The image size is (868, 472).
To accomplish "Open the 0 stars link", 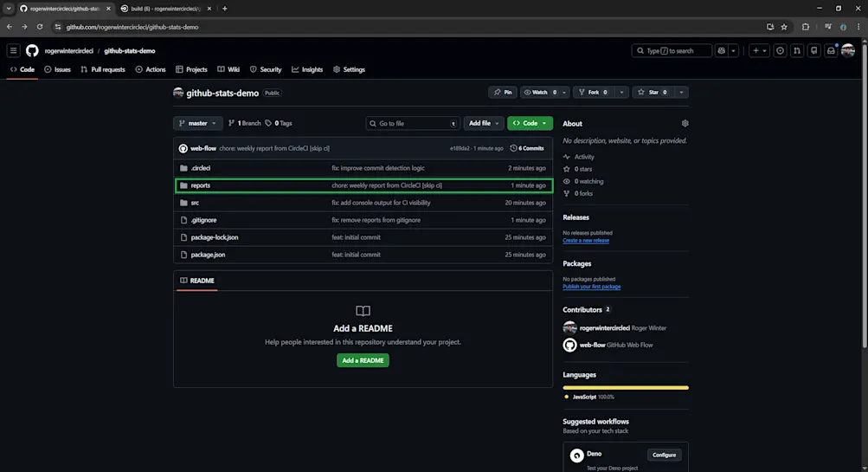I will 578,169.
